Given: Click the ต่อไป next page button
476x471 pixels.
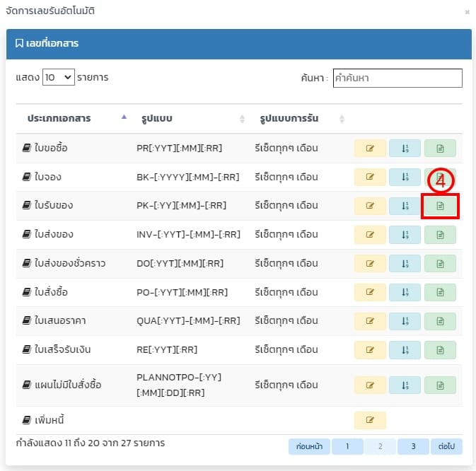Looking at the screenshot, I should (446, 446).
